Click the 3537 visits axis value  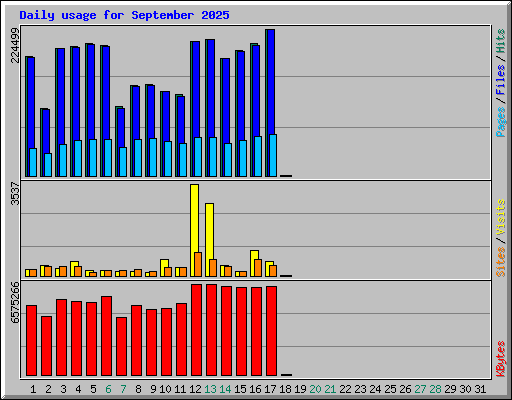(x=15, y=193)
